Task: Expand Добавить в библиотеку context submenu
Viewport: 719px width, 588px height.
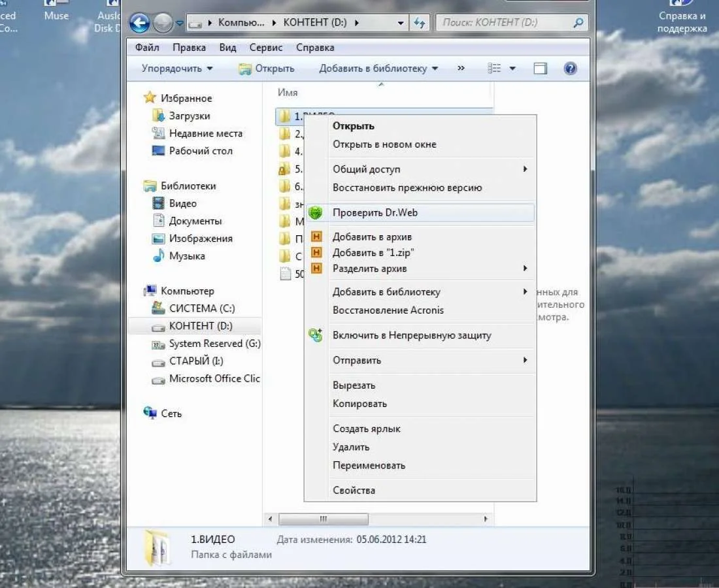Action: [x=420, y=292]
